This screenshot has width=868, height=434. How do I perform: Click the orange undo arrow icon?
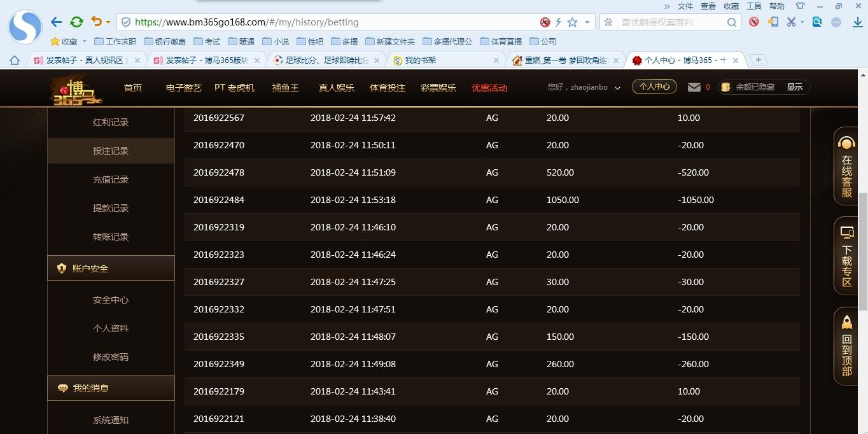(x=96, y=22)
